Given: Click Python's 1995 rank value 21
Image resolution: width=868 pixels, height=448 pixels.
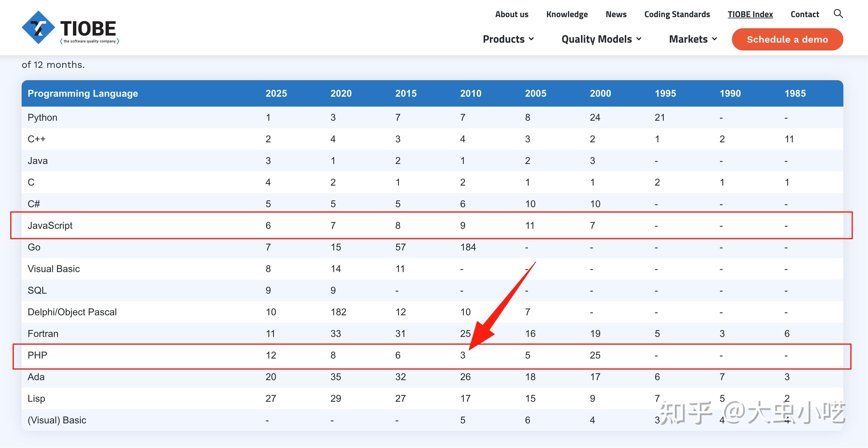Looking at the screenshot, I should [x=660, y=118].
